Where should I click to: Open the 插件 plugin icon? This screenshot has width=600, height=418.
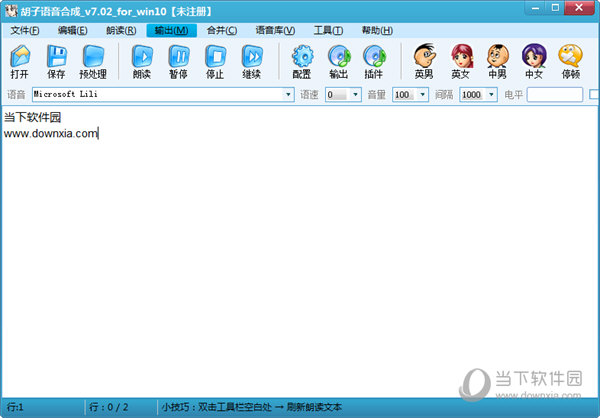[374, 61]
